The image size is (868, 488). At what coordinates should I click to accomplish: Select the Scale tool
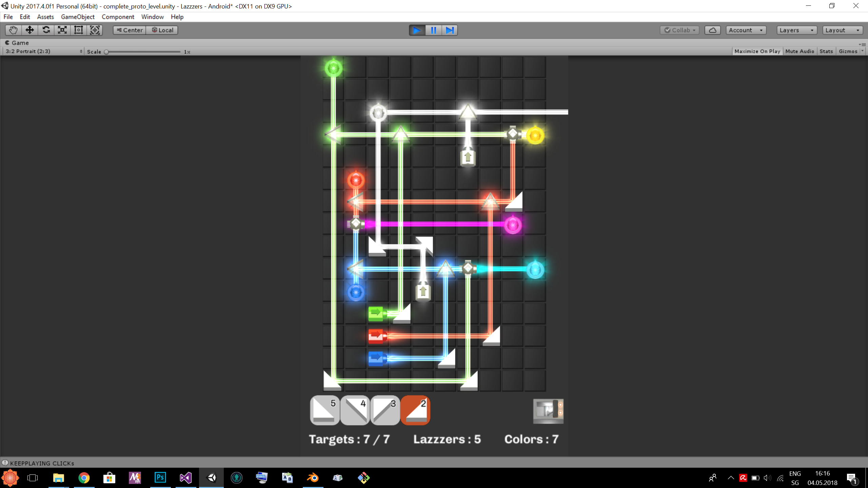tap(62, 30)
